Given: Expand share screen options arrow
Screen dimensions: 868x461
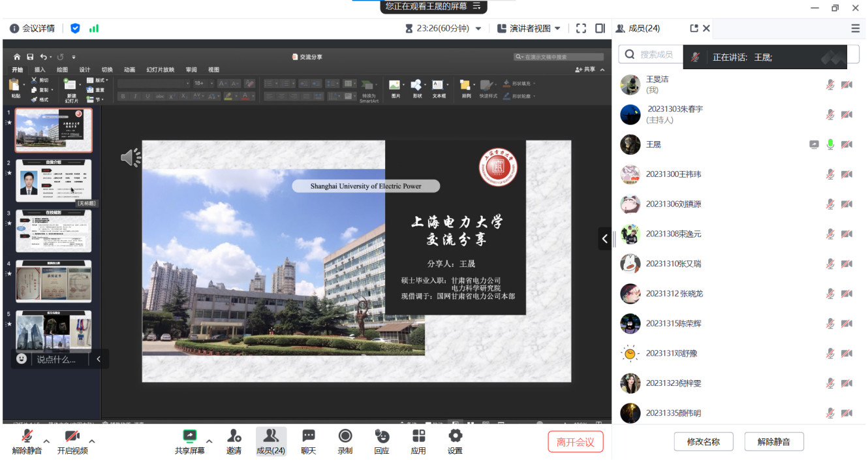Looking at the screenshot, I should 209,441.
